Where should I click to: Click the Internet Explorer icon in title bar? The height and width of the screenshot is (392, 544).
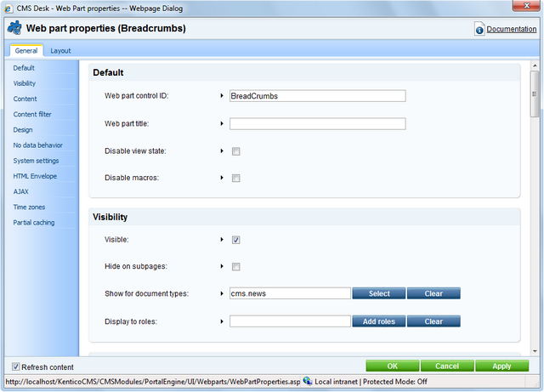[8, 7]
